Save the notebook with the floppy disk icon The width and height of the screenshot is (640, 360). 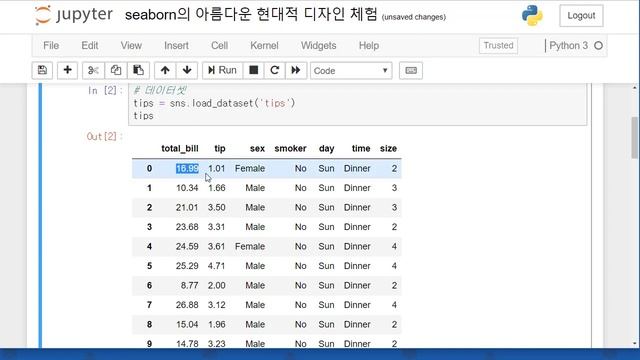[42, 70]
